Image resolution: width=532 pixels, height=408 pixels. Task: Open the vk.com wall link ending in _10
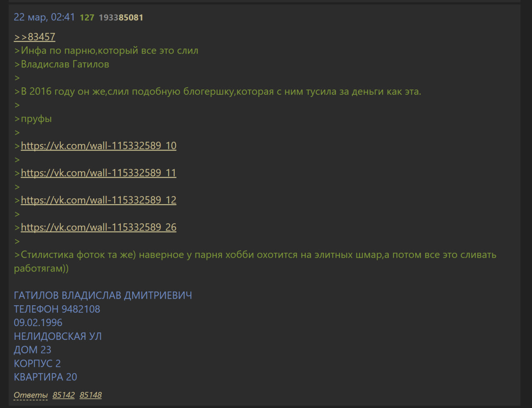coord(99,146)
